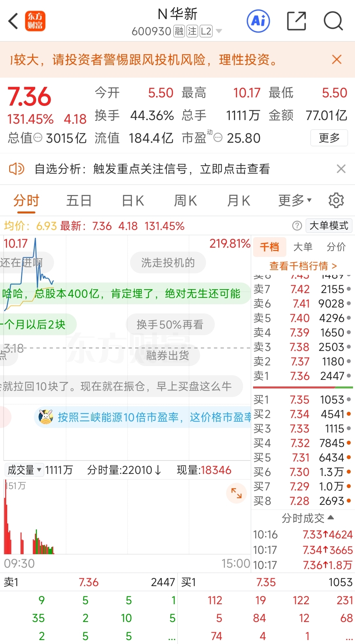Switch to the 日K tab
The height and width of the screenshot is (644, 355).
pyautogui.click(x=133, y=201)
